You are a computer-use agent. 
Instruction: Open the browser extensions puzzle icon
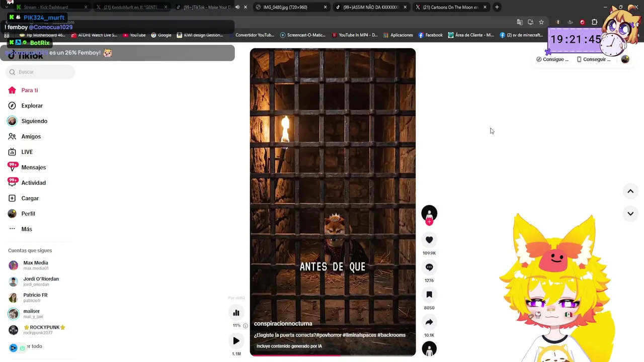[595, 22]
